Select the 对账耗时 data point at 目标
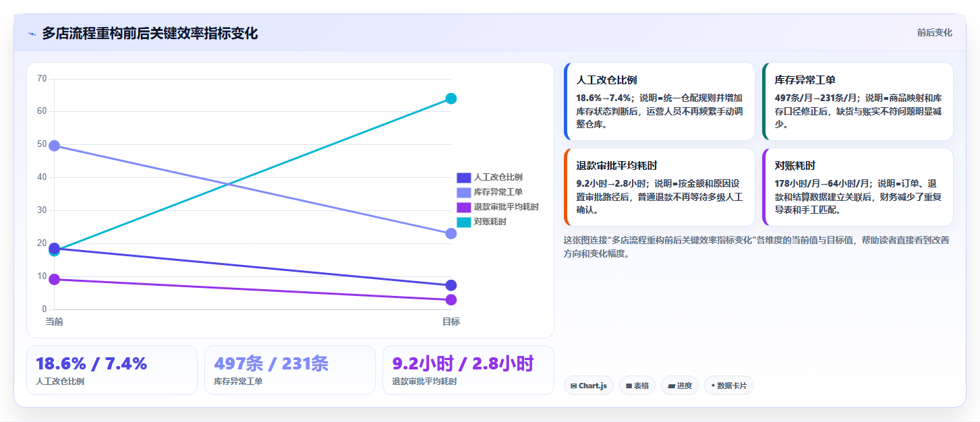Screen dimensions: 980x422 click(x=451, y=98)
